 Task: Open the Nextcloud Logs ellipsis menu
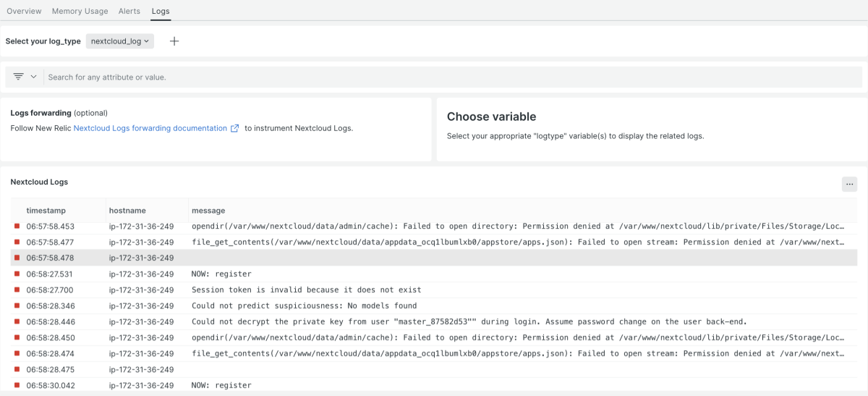pos(849,184)
